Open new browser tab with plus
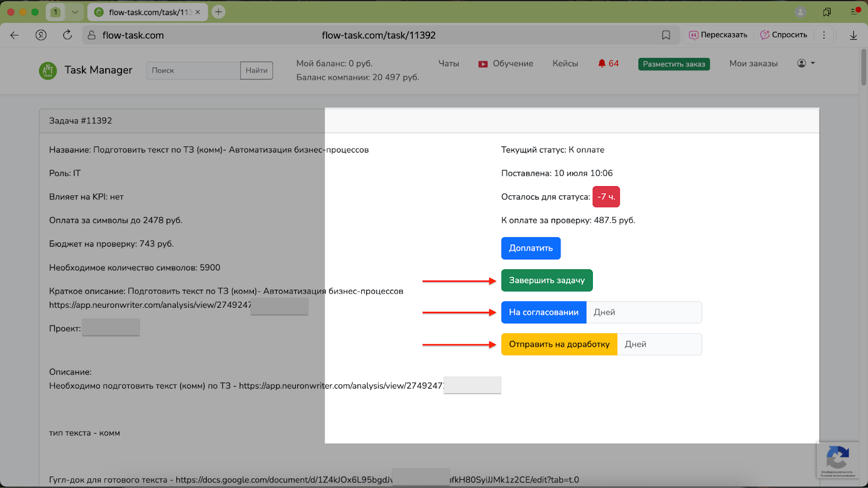 tap(219, 12)
